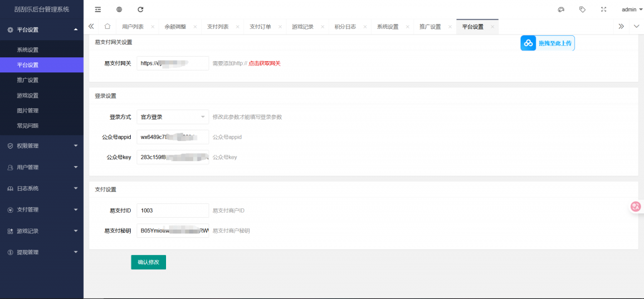Expand the 支付管理 menu
Viewport: 644px width, 299px height.
coord(42,210)
